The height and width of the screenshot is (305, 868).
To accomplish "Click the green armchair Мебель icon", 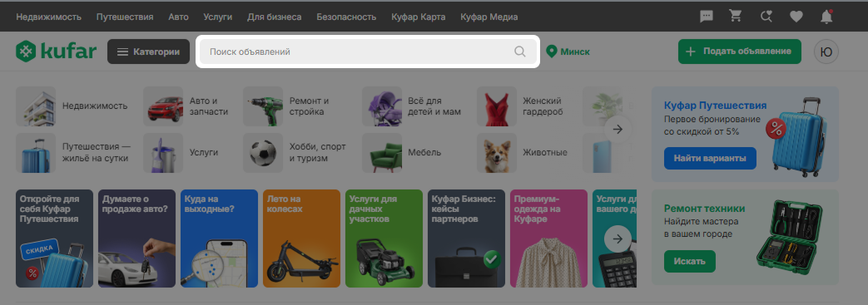I will (382, 153).
